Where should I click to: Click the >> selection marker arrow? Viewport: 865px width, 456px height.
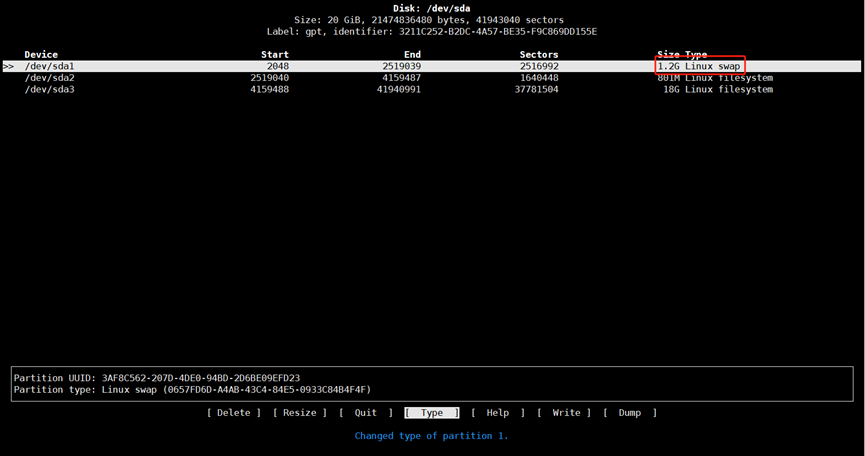point(9,66)
